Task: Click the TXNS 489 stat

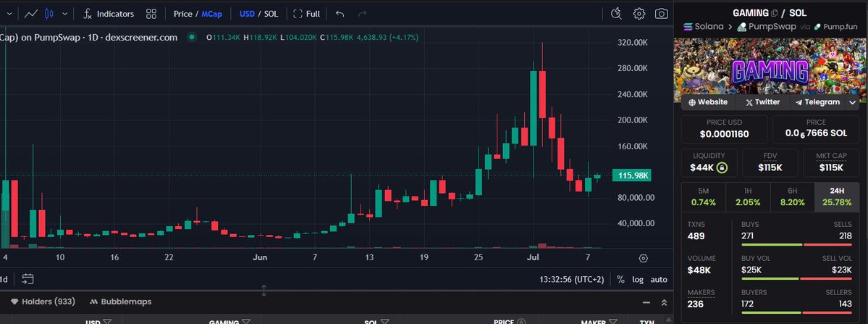Action: pyautogui.click(x=696, y=231)
